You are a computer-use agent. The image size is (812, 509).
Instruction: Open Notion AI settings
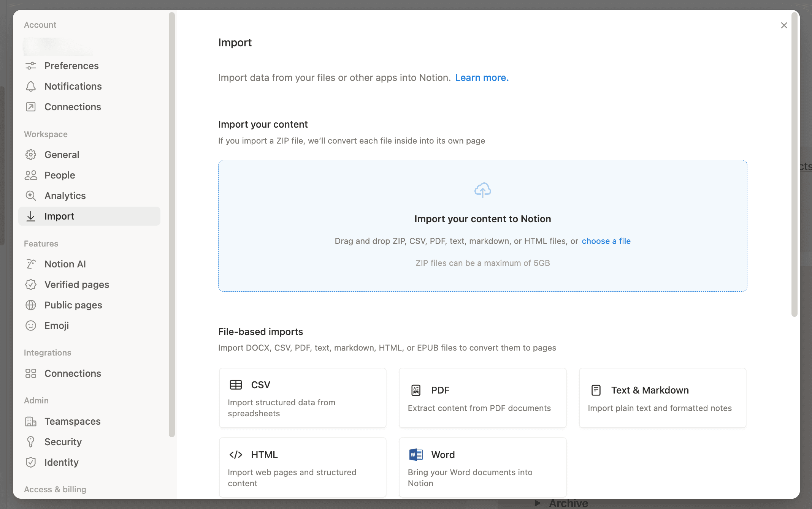(x=65, y=264)
